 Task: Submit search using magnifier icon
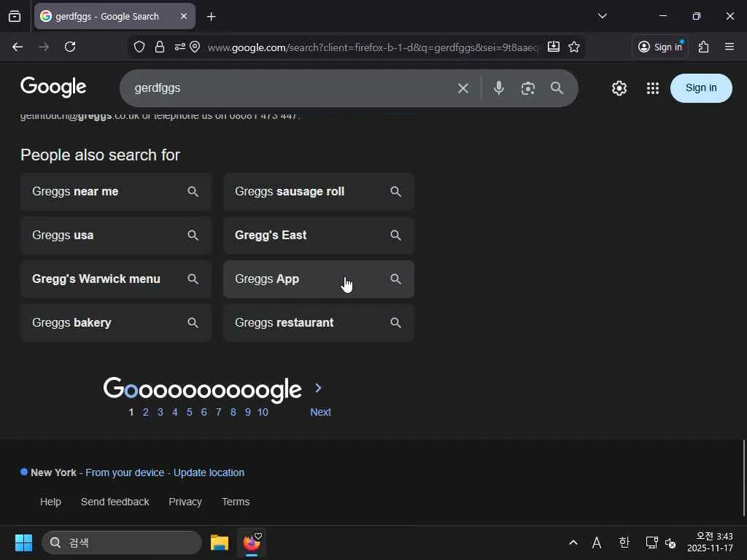point(557,88)
